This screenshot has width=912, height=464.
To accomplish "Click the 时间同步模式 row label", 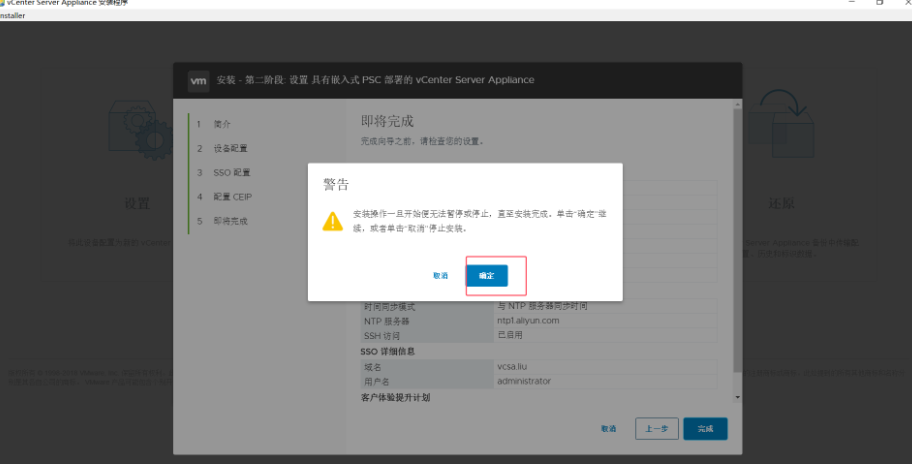I will pyautogui.click(x=389, y=306).
